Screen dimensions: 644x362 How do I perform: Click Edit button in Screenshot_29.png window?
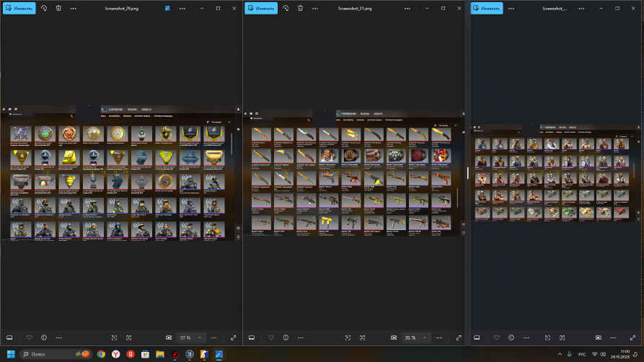coord(19,8)
